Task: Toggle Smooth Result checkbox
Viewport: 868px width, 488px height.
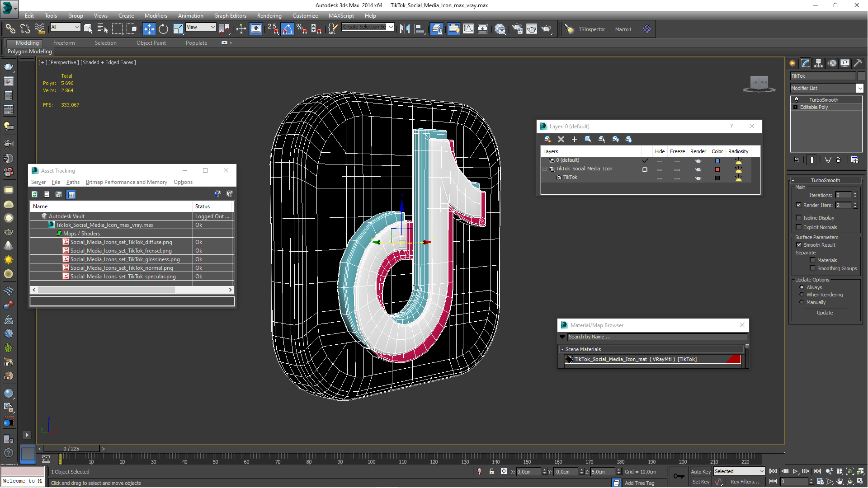Action: point(799,245)
